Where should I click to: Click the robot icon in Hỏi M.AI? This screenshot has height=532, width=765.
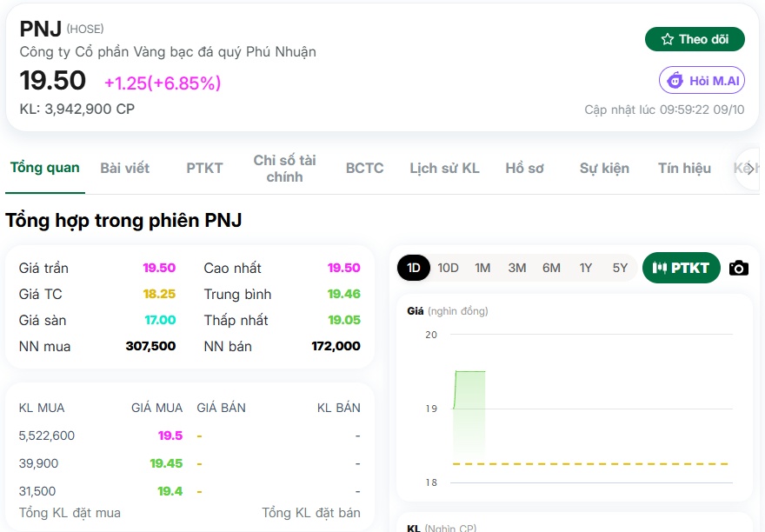coord(675,80)
